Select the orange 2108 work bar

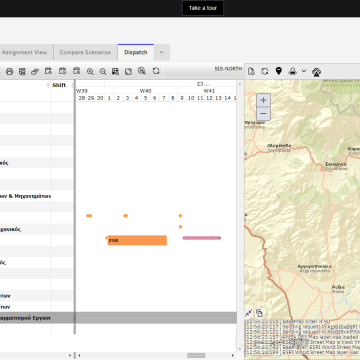(137, 240)
